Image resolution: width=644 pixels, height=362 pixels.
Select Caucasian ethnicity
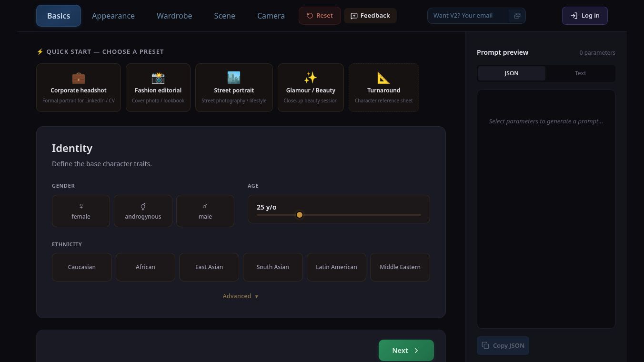coord(82,267)
